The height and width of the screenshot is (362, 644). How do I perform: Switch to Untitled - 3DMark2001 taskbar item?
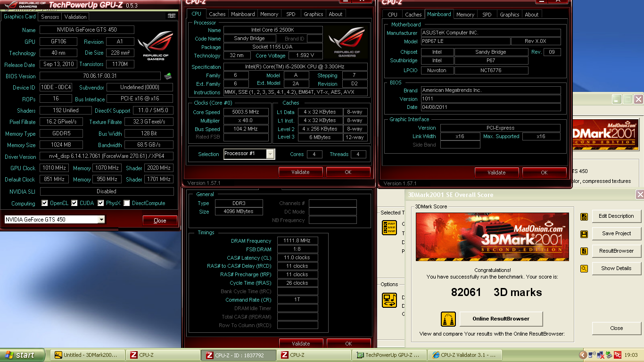point(87,355)
